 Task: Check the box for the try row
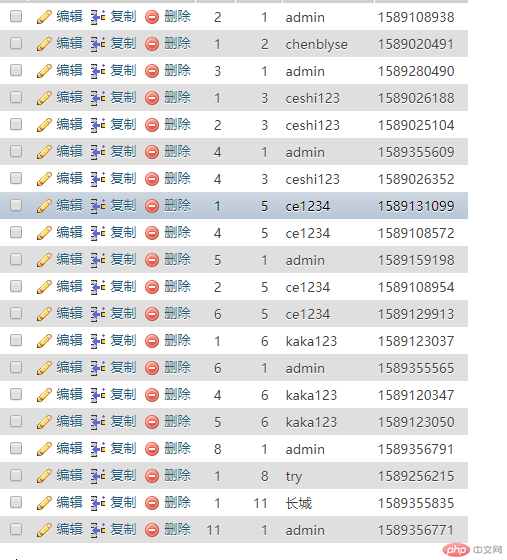tap(16, 475)
